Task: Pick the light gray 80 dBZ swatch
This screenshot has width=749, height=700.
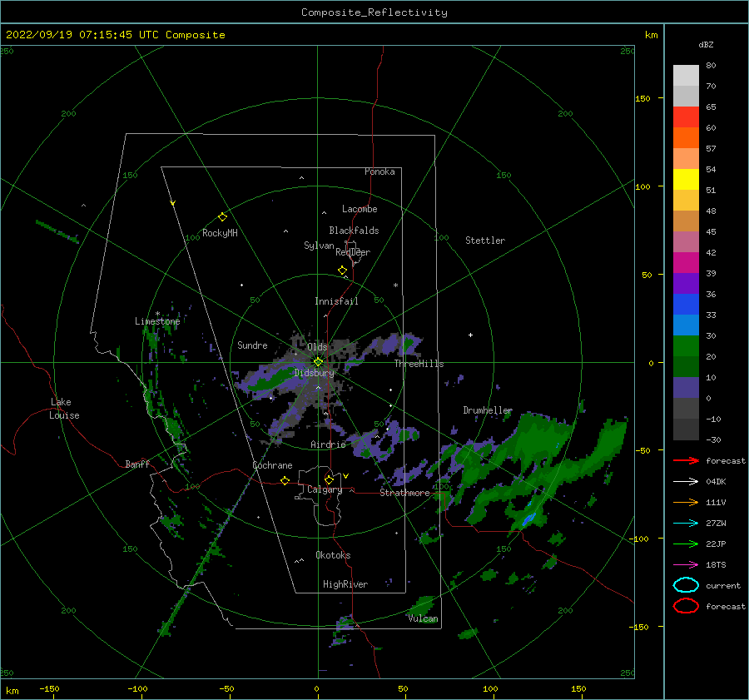Action: pos(686,76)
